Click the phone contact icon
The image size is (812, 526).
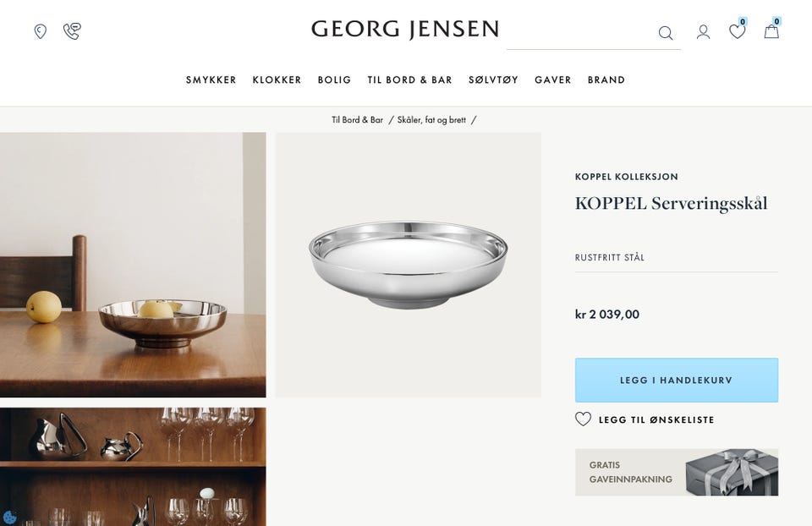(x=72, y=31)
